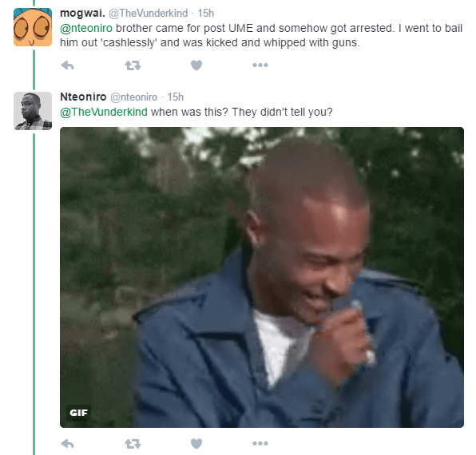This screenshot has height=455, width=476.
Task: Open Nteoniro's profile photo
Action: (33, 111)
